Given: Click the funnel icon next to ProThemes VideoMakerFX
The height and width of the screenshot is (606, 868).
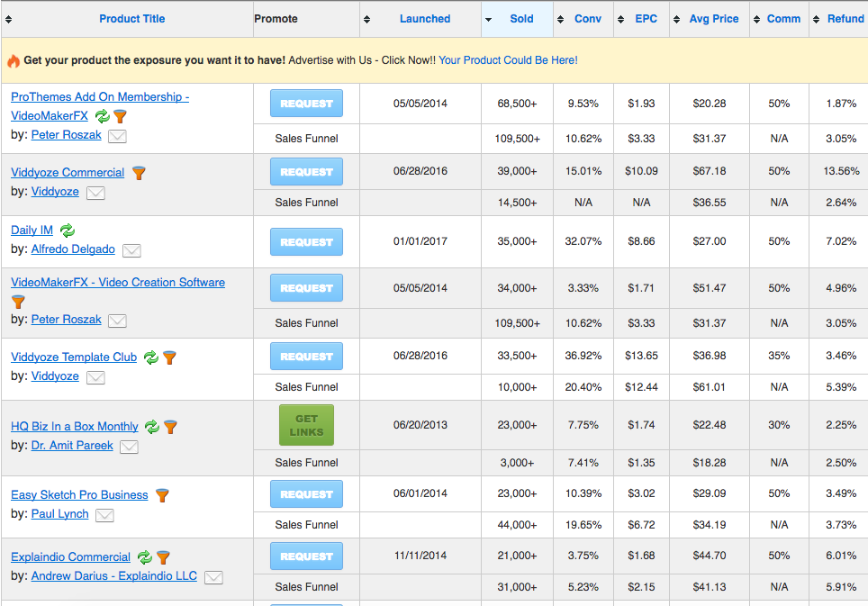Looking at the screenshot, I should point(120,116).
